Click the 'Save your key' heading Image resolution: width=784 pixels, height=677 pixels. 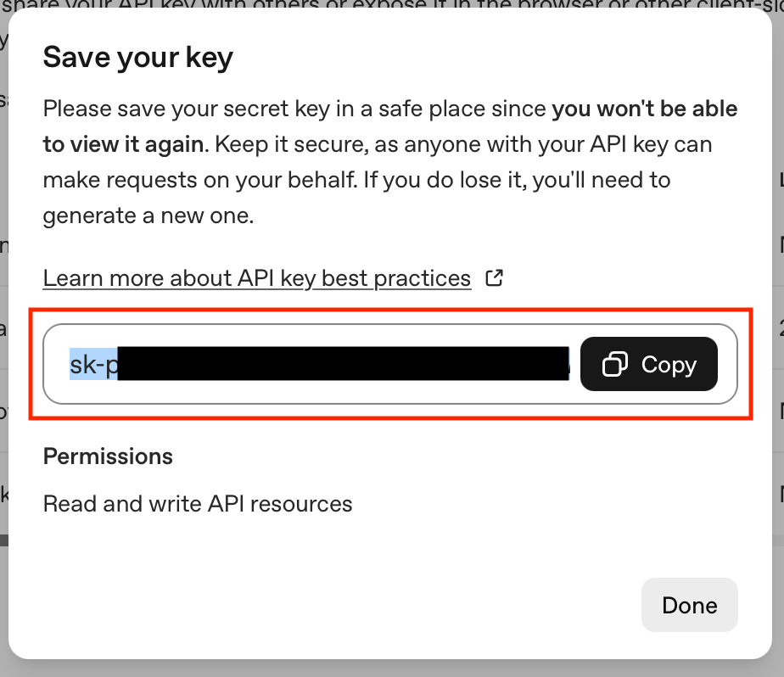pos(137,58)
